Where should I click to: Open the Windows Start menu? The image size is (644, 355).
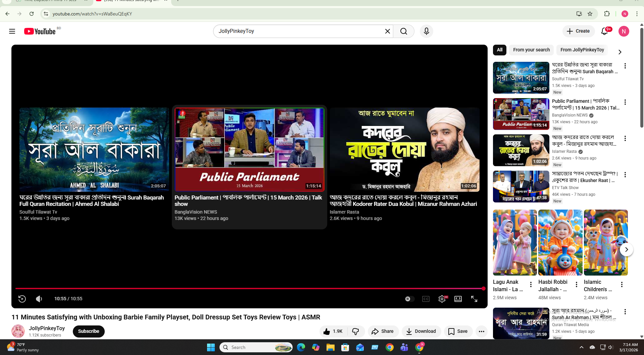(x=211, y=347)
